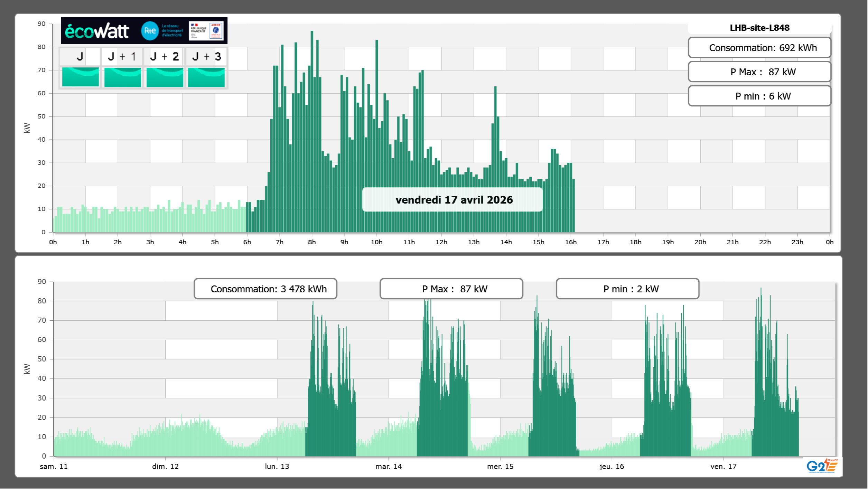
Task: Click the Consommation: 3 478 kWh box
Action: tap(265, 289)
